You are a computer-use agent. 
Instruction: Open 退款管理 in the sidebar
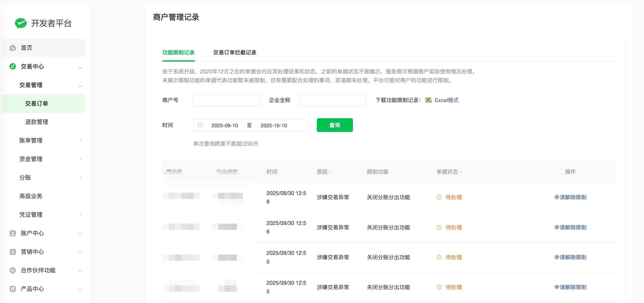pos(37,122)
